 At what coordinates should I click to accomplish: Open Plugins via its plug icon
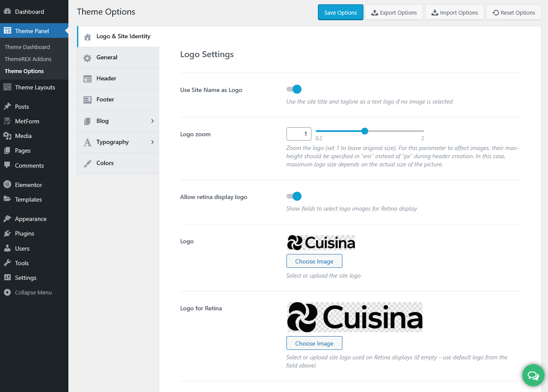(x=7, y=233)
